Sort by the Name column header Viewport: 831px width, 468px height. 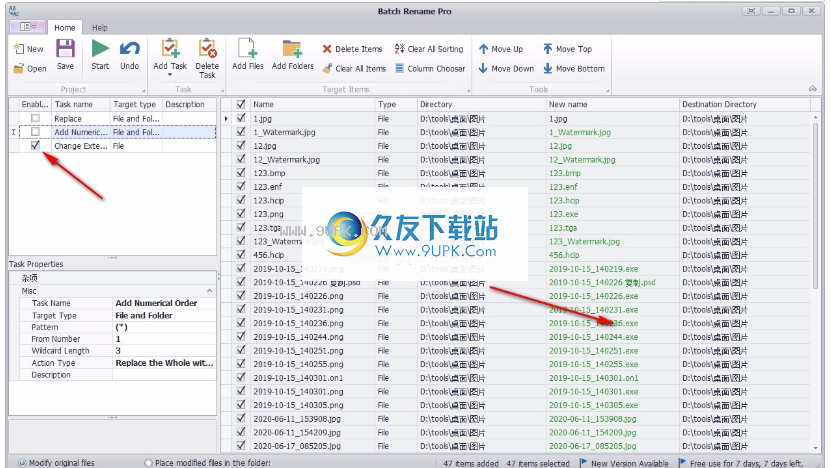pyautogui.click(x=312, y=104)
